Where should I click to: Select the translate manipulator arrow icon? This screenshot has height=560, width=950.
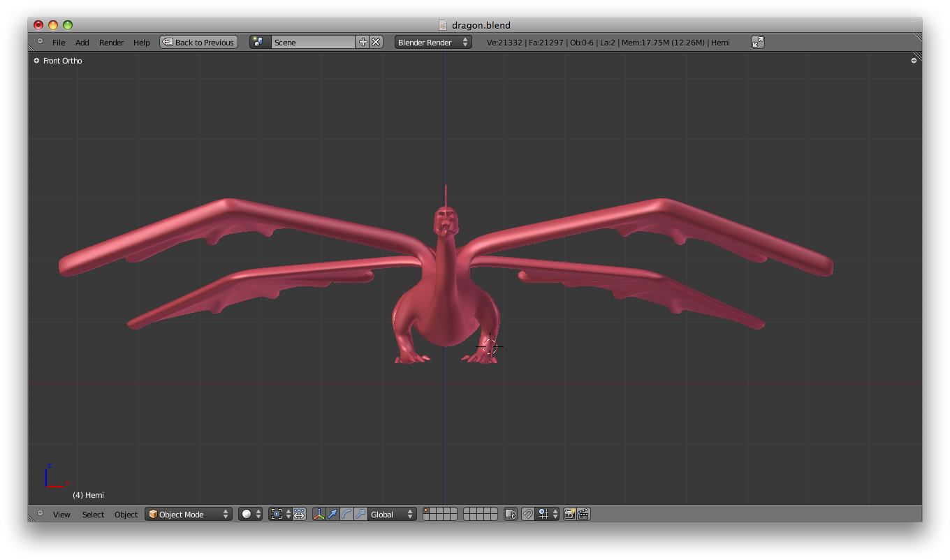pos(332,514)
